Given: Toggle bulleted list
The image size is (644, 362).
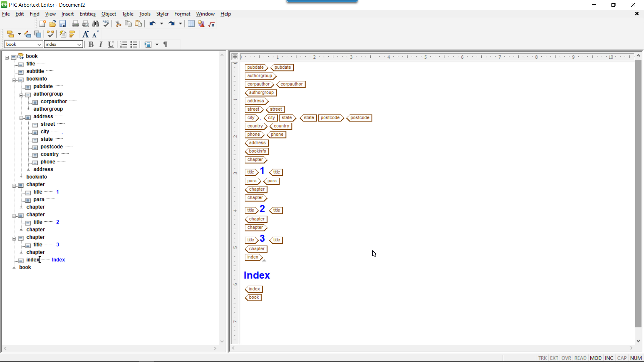Looking at the screenshot, I should coord(134,45).
